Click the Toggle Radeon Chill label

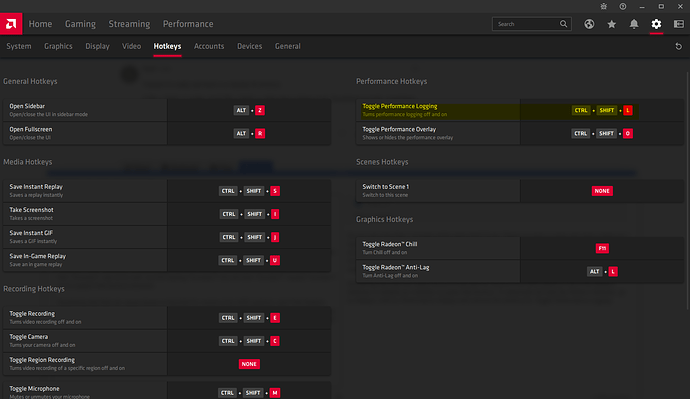coord(389,244)
